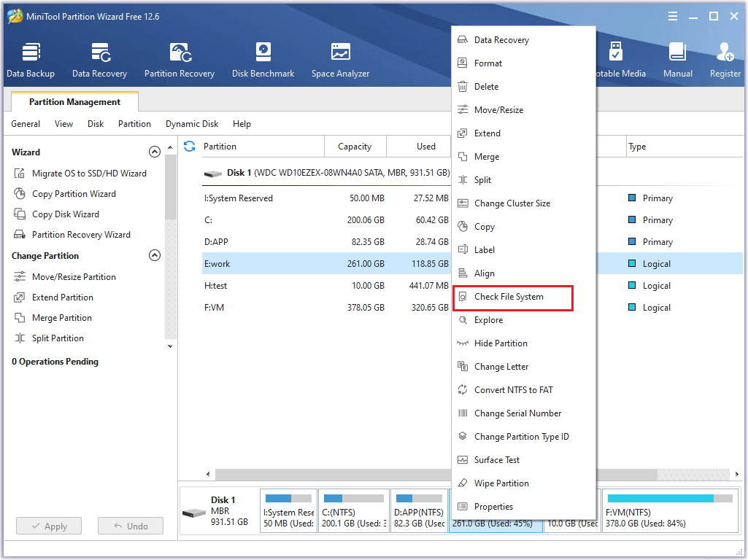
Task: Open the Manual from the toolbar
Action: pyautogui.click(x=677, y=61)
